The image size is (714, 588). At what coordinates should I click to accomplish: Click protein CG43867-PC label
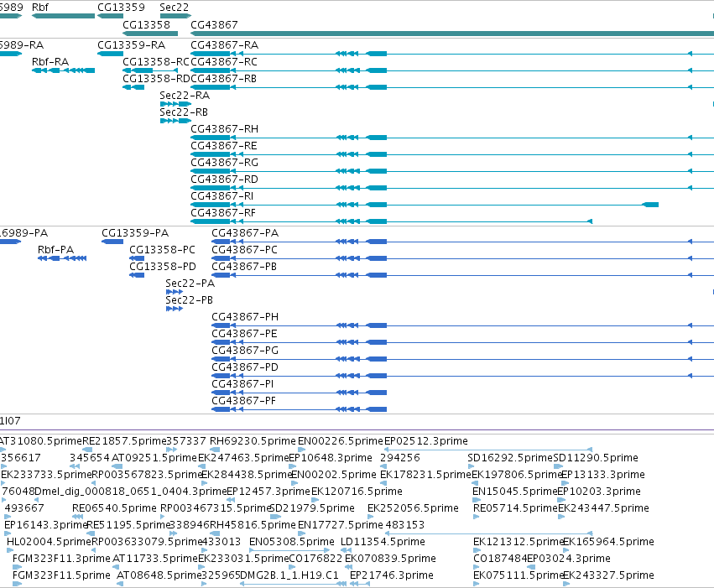[x=244, y=250]
